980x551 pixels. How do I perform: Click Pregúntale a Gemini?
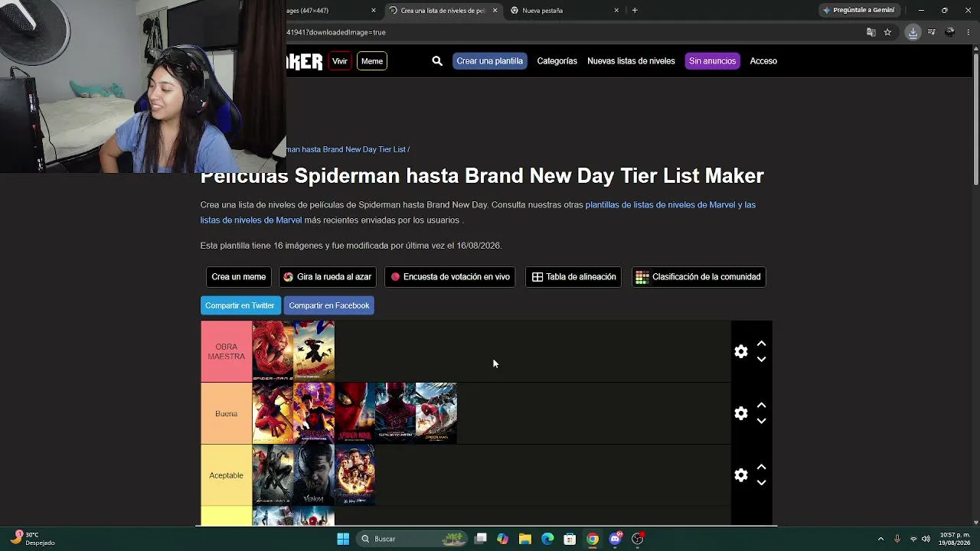[858, 10]
